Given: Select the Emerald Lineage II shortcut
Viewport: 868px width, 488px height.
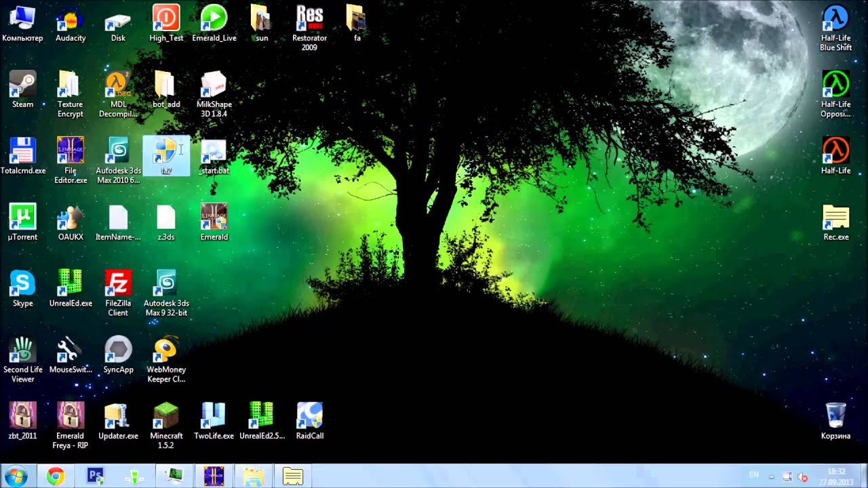Looking at the screenshot, I should pos(214,222).
